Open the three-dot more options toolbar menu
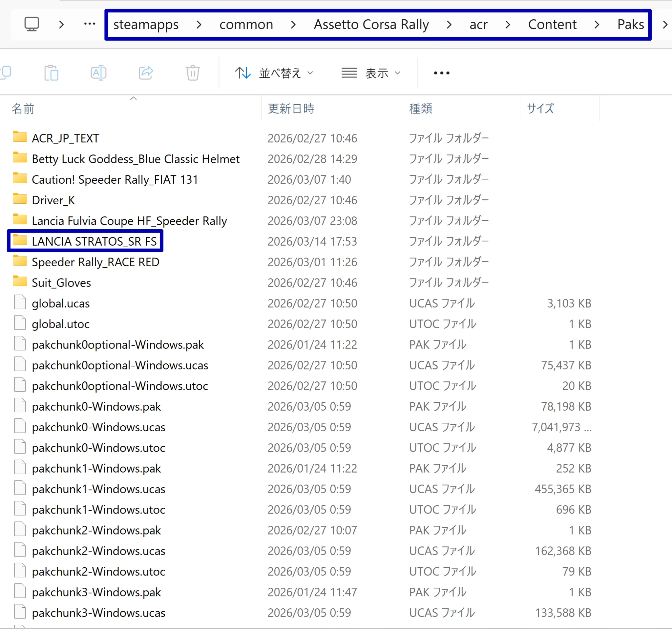Screen dimensions: 672x629 click(x=441, y=73)
